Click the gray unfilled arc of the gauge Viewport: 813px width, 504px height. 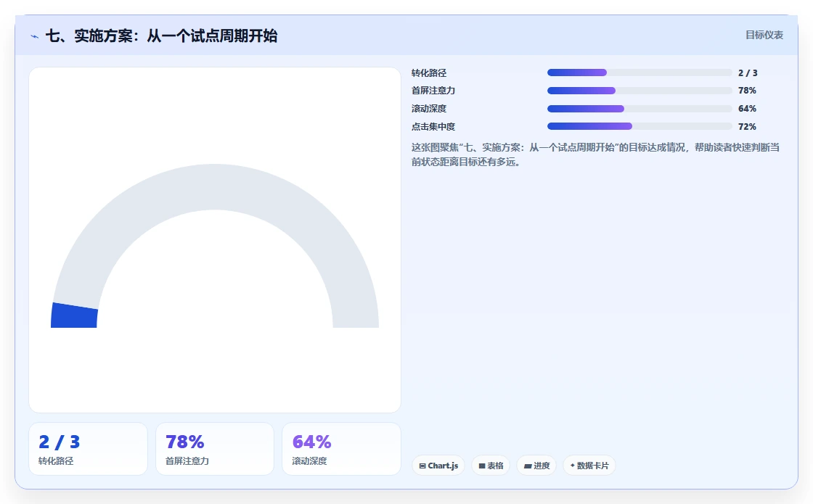pos(215,187)
